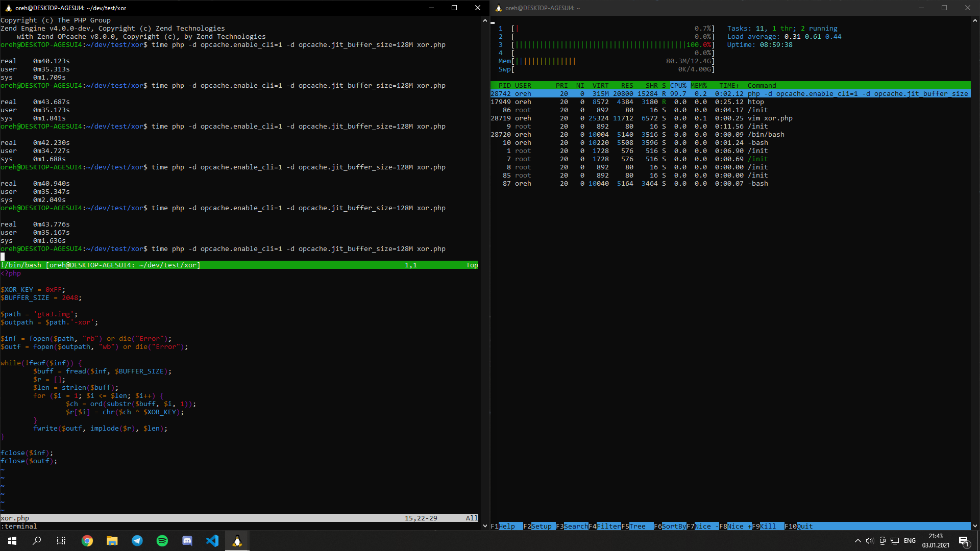Image resolution: width=980 pixels, height=551 pixels.
Task: Open File Explorer from the taskbar
Action: [x=112, y=541]
